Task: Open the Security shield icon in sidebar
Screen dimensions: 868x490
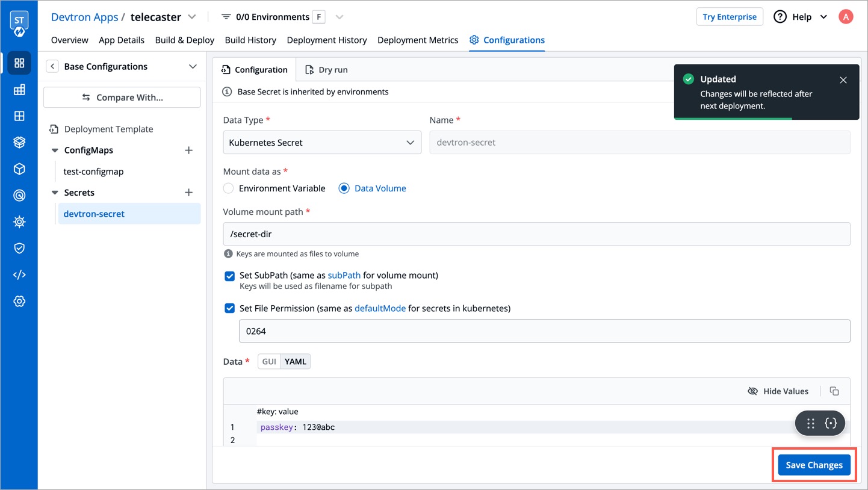Action: (x=19, y=247)
